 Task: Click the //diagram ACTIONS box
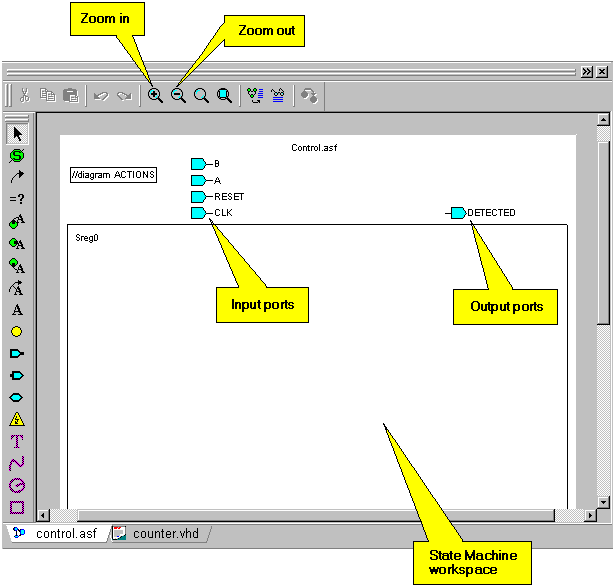pos(113,175)
